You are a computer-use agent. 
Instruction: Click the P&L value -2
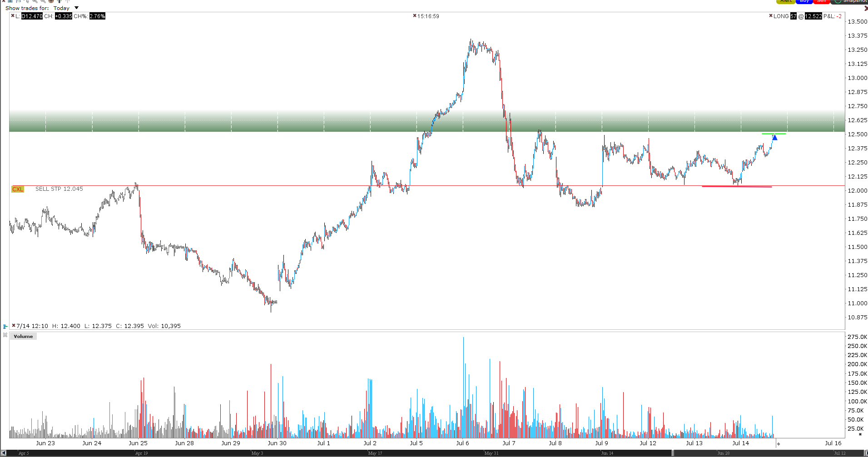coord(839,16)
